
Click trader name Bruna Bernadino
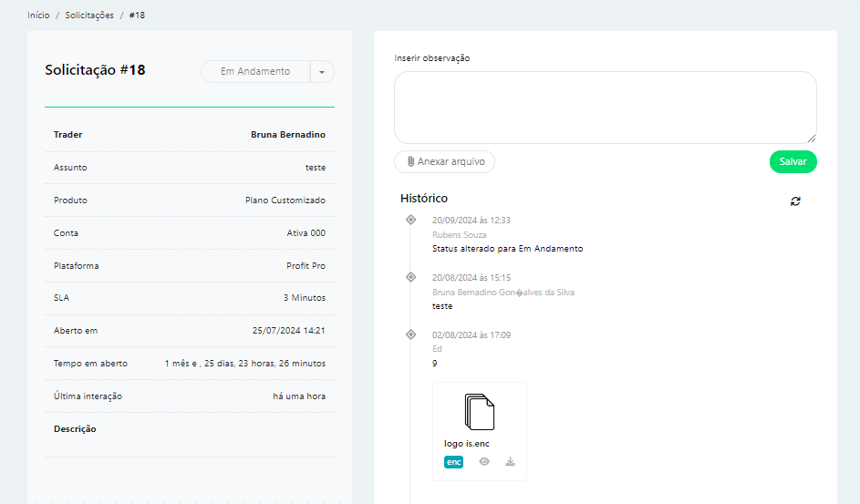tap(287, 135)
